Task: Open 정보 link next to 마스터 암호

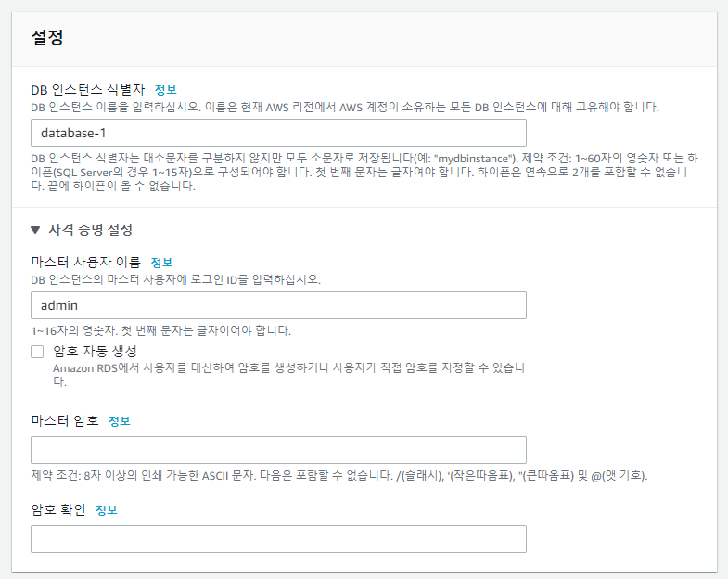Action: point(120,421)
